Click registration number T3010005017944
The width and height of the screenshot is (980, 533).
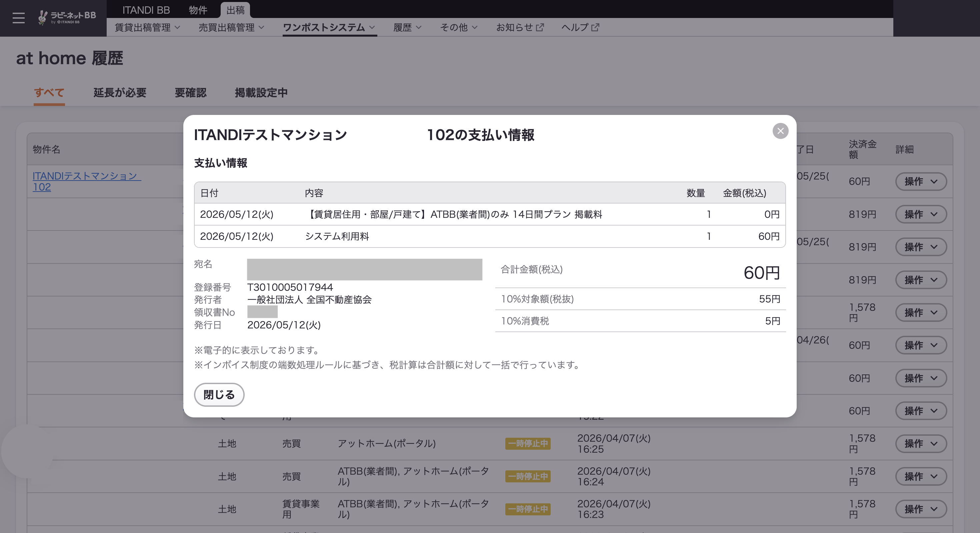point(290,287)
